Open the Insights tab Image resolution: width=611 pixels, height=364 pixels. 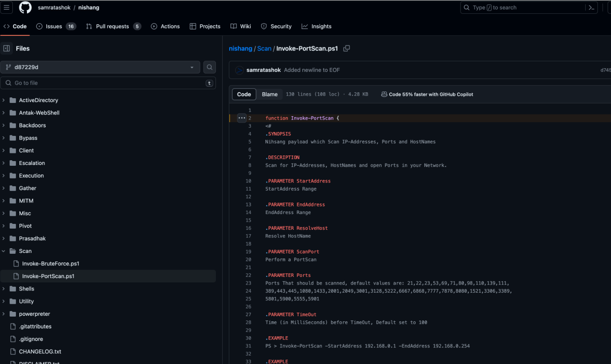tap(316, 26)
